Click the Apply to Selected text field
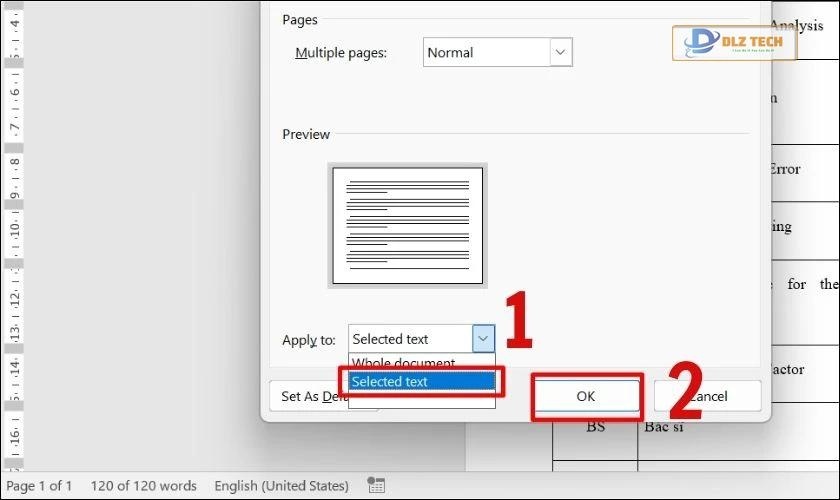 (410, 339)
